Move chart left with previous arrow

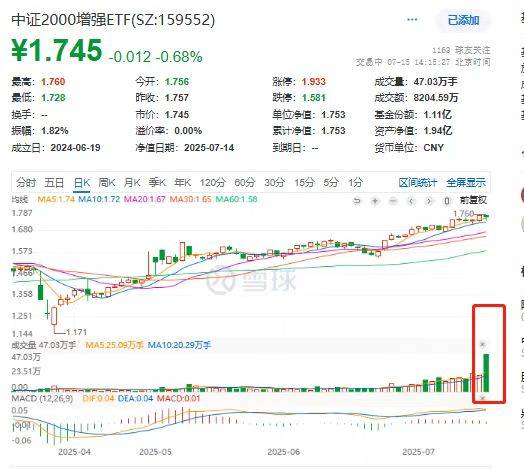point(411,201)
